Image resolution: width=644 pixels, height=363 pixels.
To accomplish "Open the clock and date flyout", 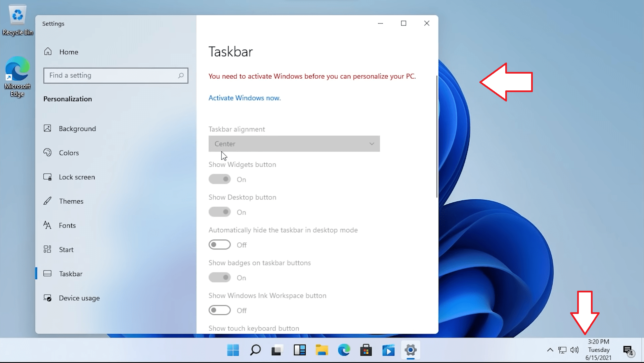I will (x=599, y=350).
